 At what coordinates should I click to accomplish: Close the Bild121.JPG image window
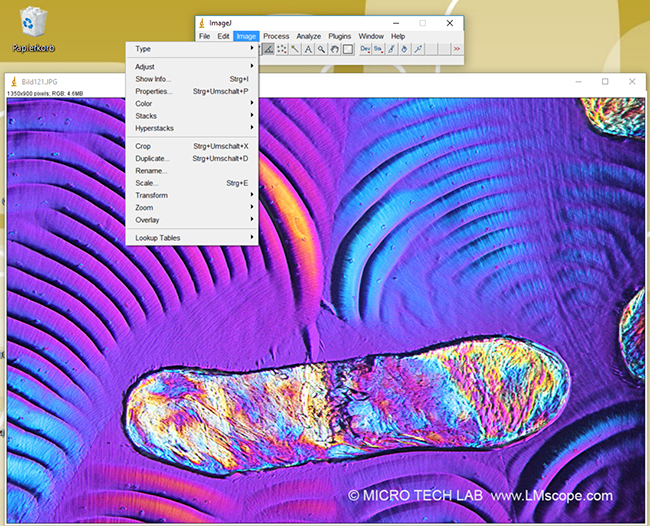click(x=632, y=82)
